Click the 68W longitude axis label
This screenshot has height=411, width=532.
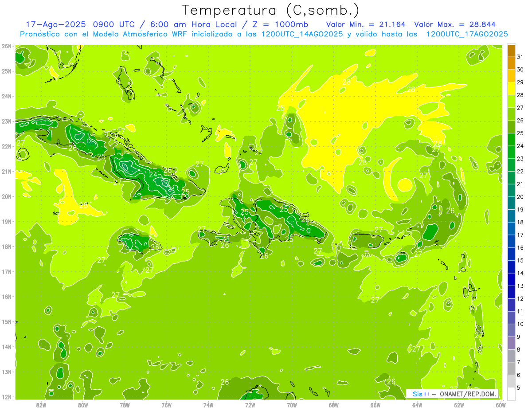click(x=333, y=405)
